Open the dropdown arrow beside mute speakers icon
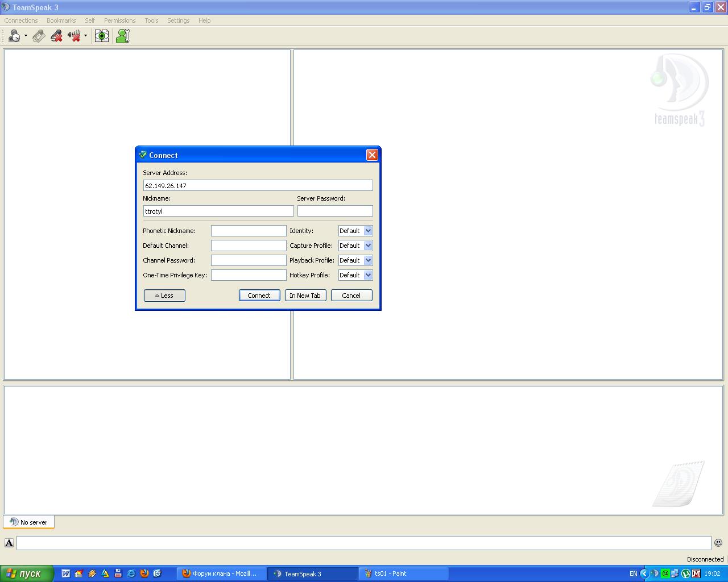 (x=85, y=36)
